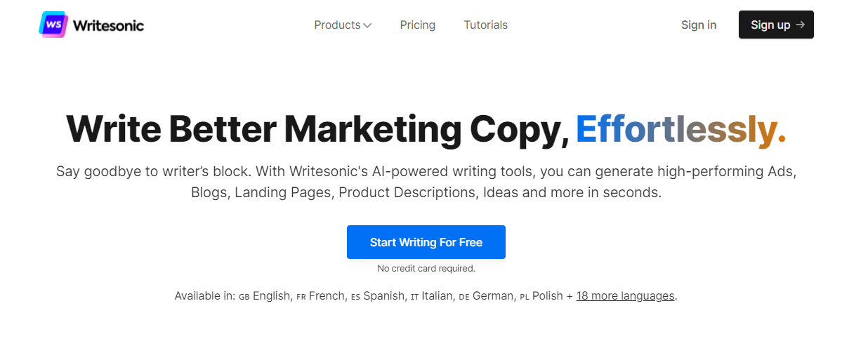Start Writing For Free blue button
868x341 pixels.
click(x=426, y=242)
